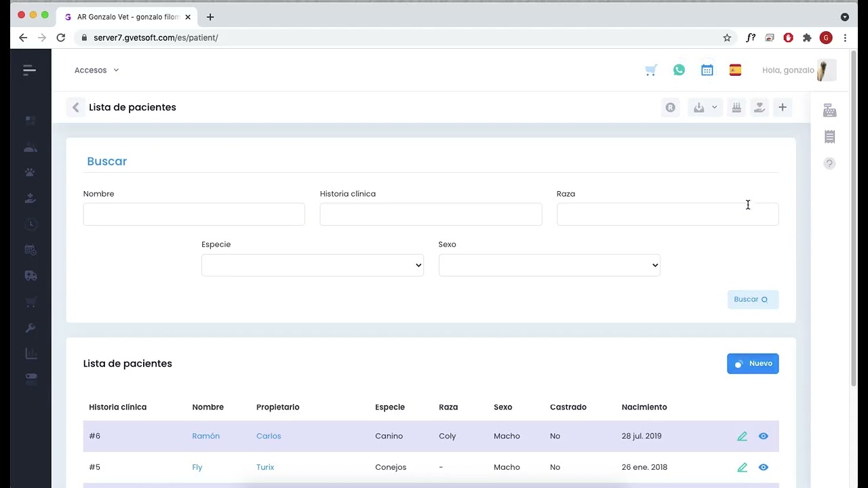868x488 pixels.
Task: Open the cash register icon on right panel
Action: [829, 110]
